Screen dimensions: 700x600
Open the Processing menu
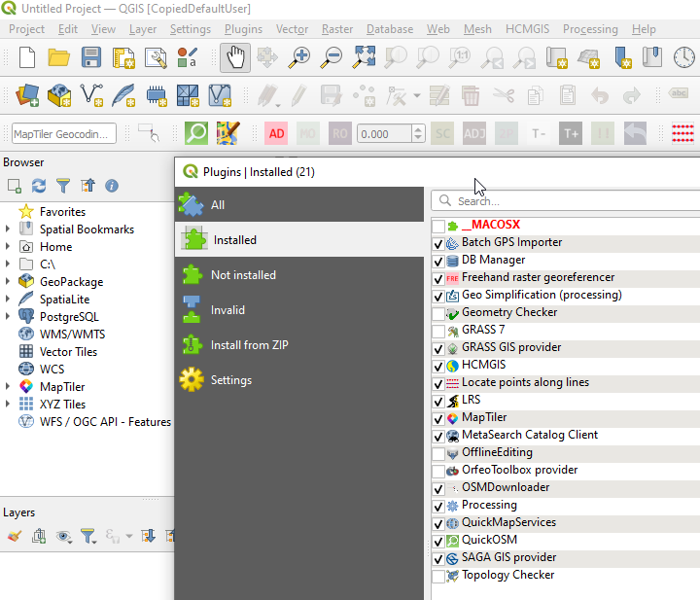pos(590,29)
